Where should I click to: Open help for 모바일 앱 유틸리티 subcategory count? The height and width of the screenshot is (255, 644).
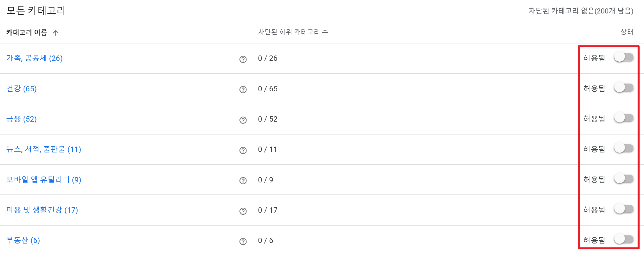243,181
